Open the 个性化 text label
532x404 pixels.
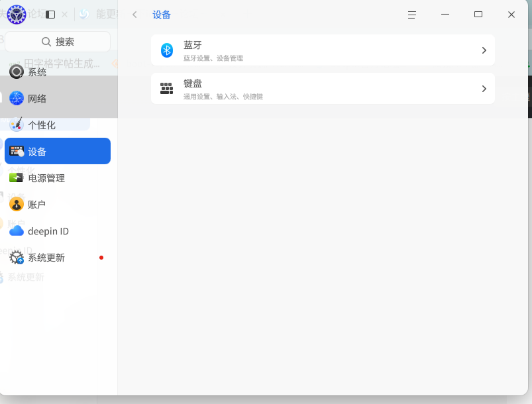click(x=41, y=125)
